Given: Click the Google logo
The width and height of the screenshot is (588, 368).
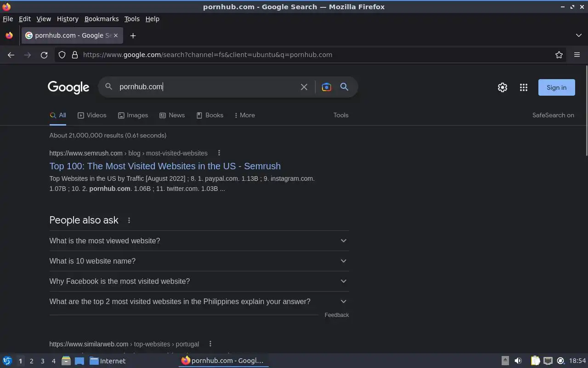Looking at the screenshot, I should click(68, 87).
